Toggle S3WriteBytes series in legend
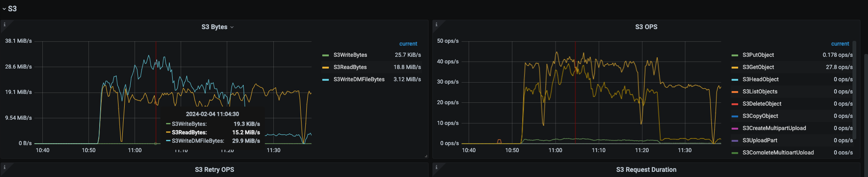The image size is (868, 177). click(x=350, y=55)
